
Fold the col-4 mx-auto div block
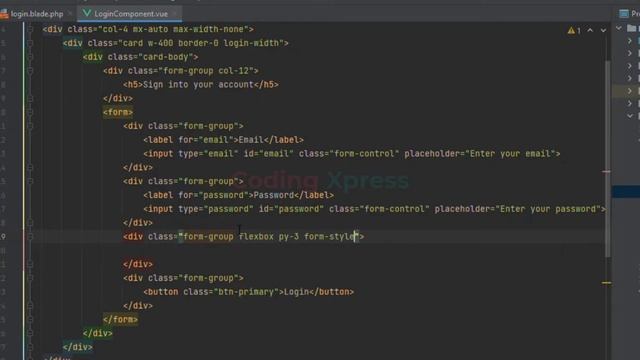[30, 29]
